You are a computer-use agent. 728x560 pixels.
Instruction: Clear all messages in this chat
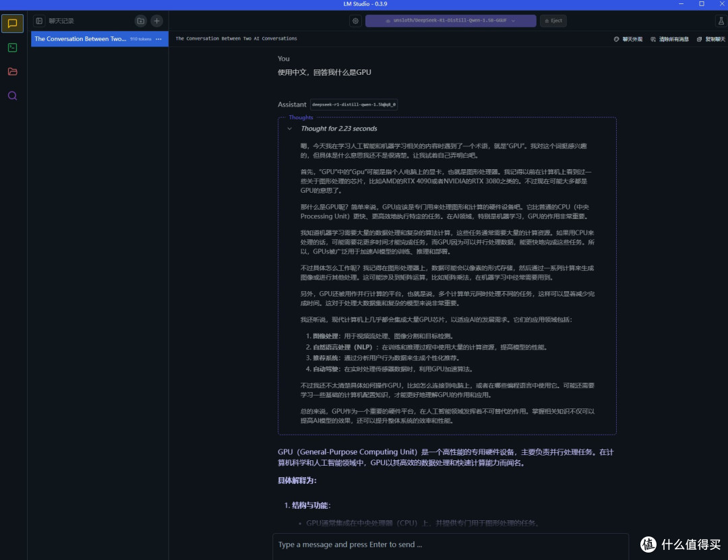[x=669, y=39]
